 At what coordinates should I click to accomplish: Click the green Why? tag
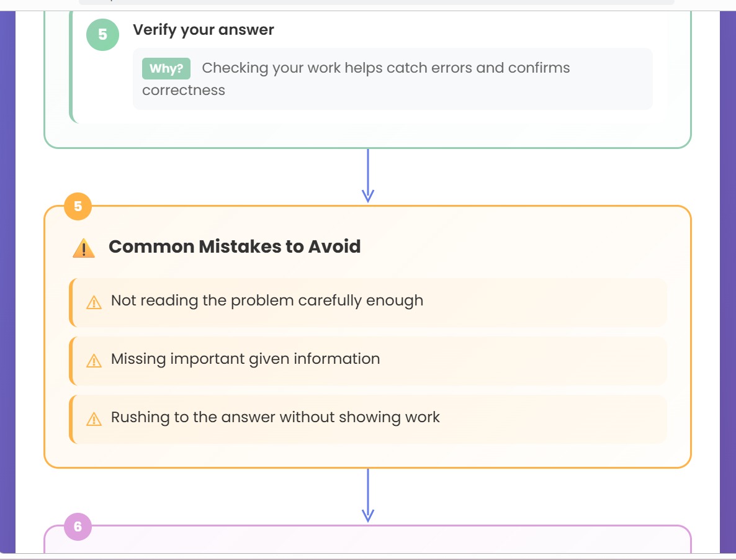click(x=166, y=68)
